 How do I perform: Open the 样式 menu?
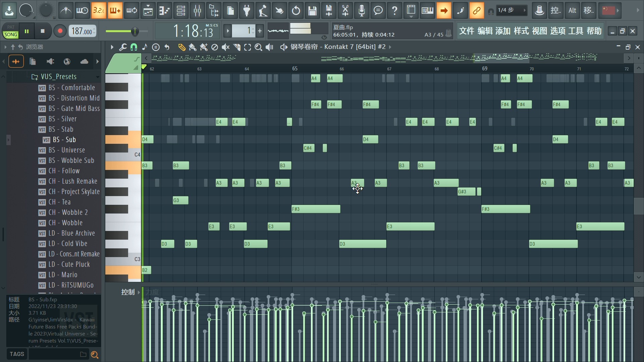click(x=521, y=31)
